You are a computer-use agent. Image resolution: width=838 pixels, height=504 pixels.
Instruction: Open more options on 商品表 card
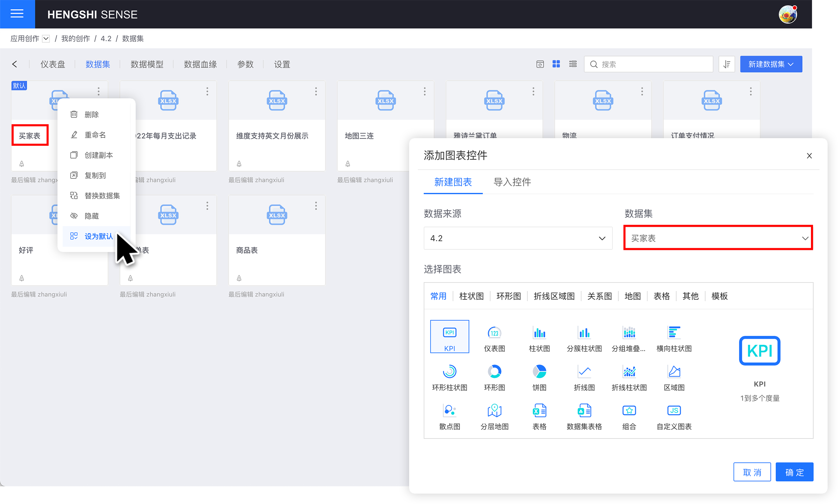[x=316, y=206]
